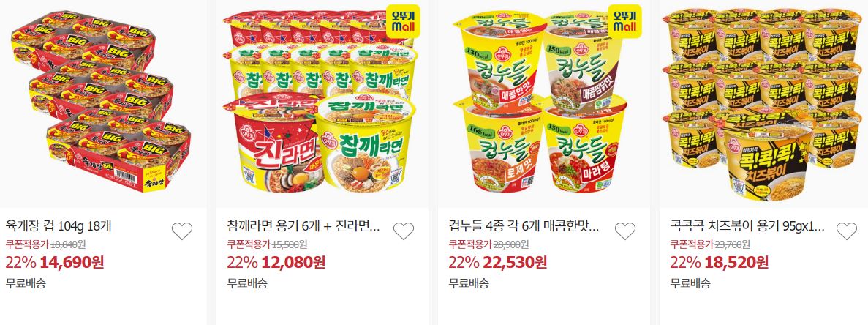This screenshot has height=325, width=868.
Task: Toggle the heart icon for 참깨라면 용기 product
Action: coord(404,231)
